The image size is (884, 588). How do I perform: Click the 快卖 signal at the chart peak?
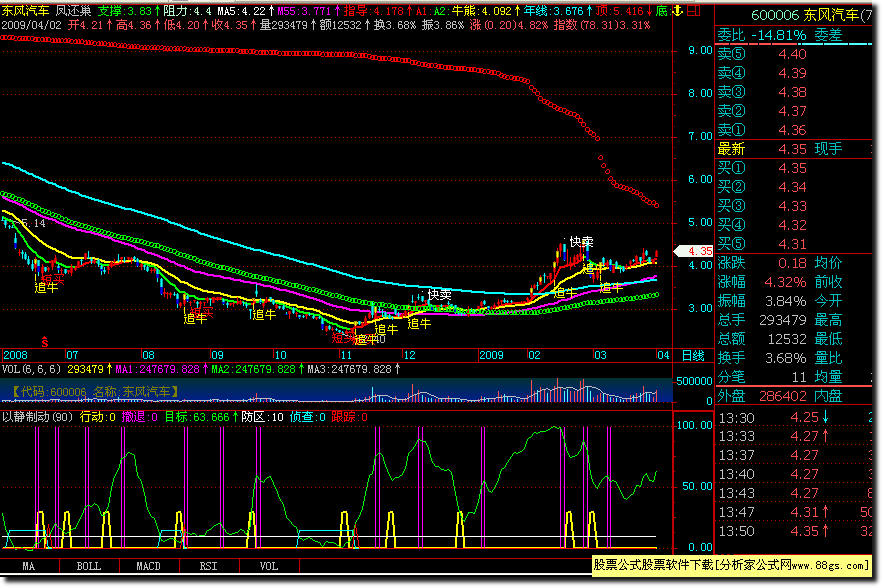(581, 242)
